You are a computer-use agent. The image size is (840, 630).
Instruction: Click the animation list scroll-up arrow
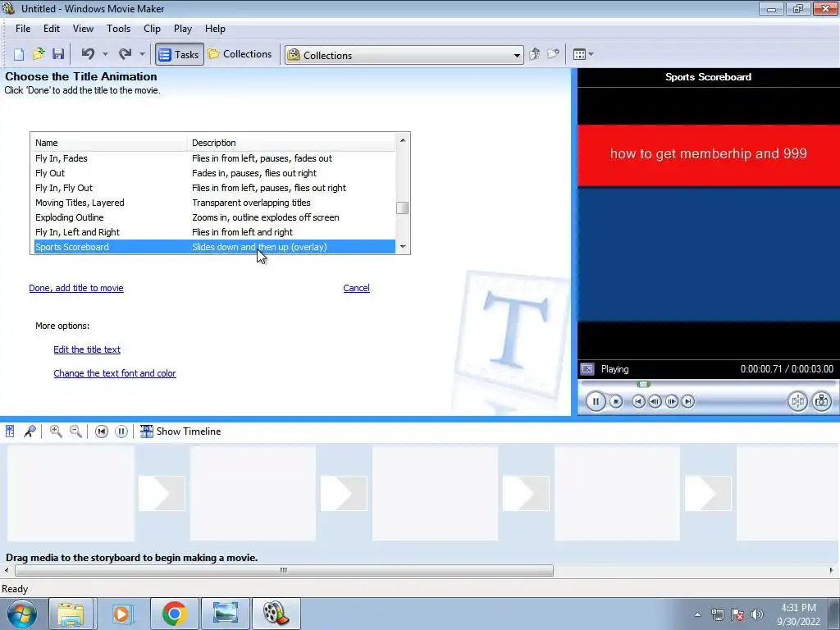coord(403,140)
